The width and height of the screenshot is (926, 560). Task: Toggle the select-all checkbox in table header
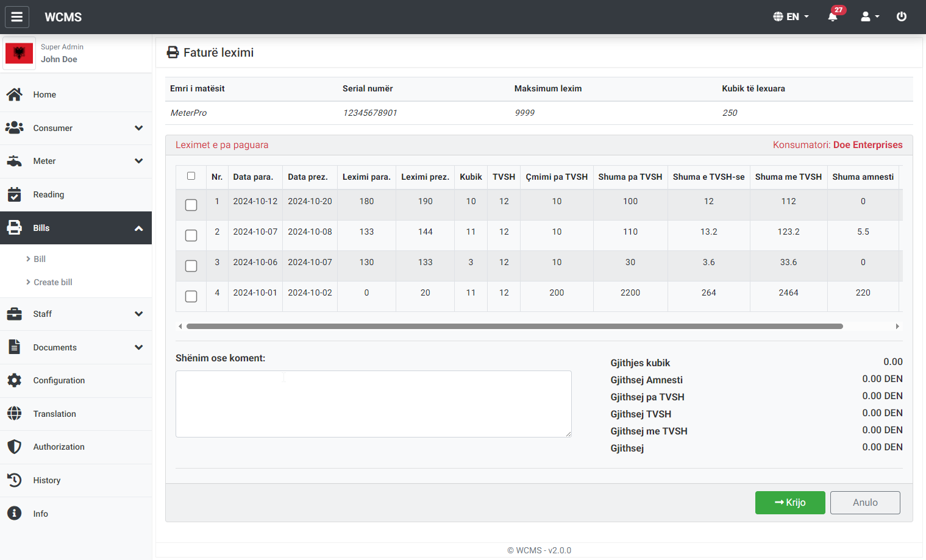coord(191,176)
